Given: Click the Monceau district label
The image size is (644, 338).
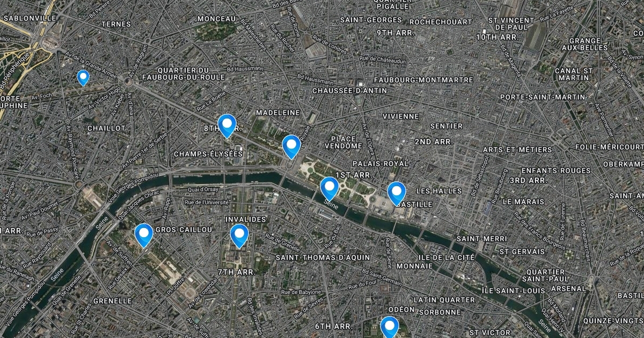Looking at the screenshot, I should pos(217,19).
